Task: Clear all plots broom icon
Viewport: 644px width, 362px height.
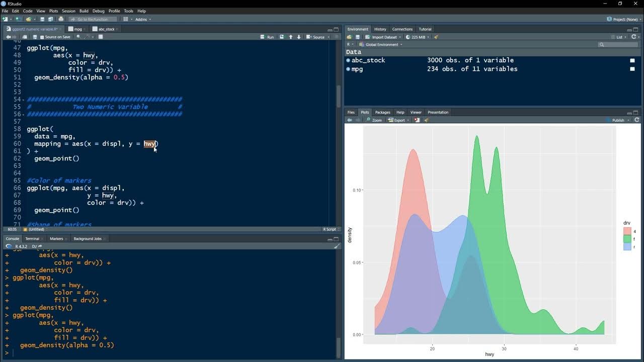Action: coord(426,120)
